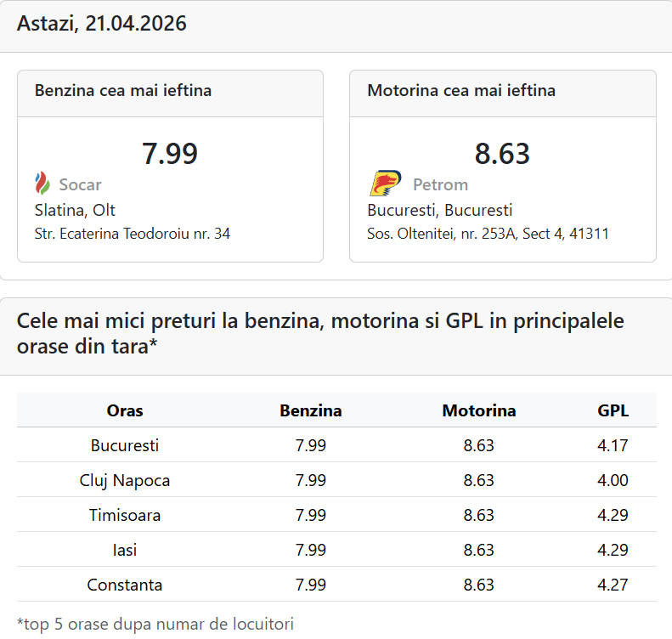The image size is (672, 639).
Task: Select the Constanta city row
Action: coord(125,585)
